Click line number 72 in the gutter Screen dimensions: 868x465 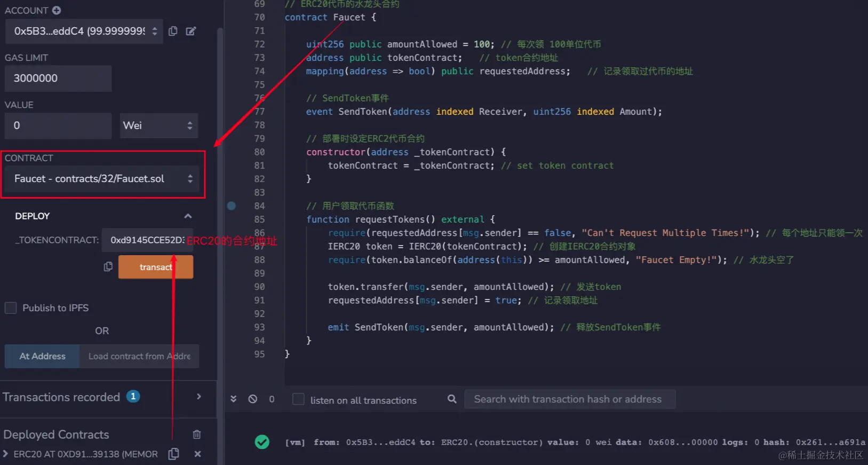point(259,44)
